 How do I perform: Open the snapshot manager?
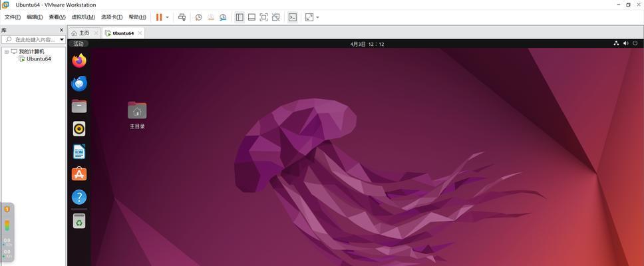[x=223, y=17]
